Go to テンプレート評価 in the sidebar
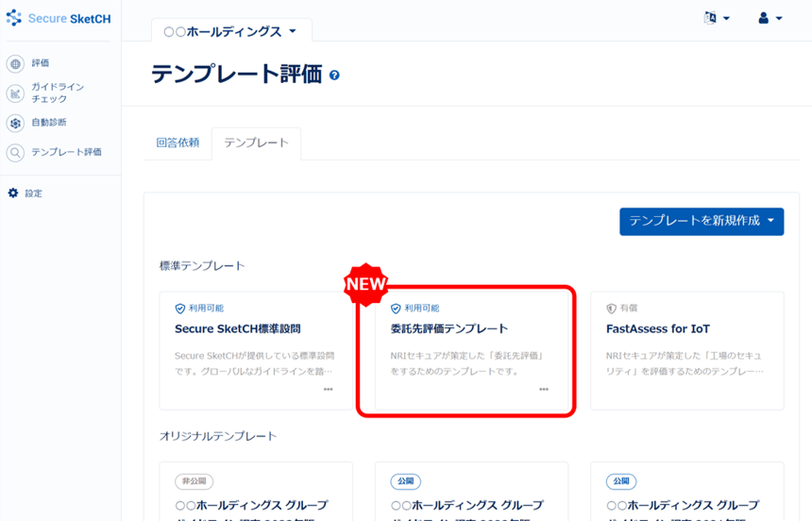The image size is (812, 521). click(x=66, y=152)
